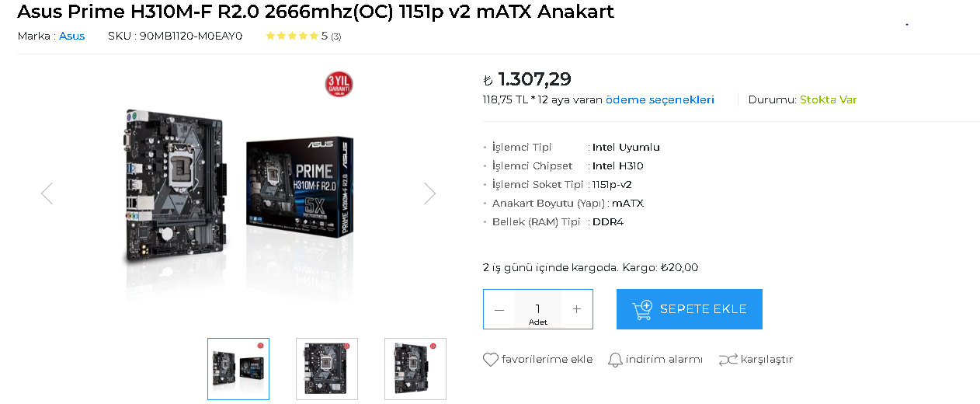Viewport: 980px width, 404px height.
Task: Select the second thumbnail showing the motherboard top view
Action: (327, 369)
